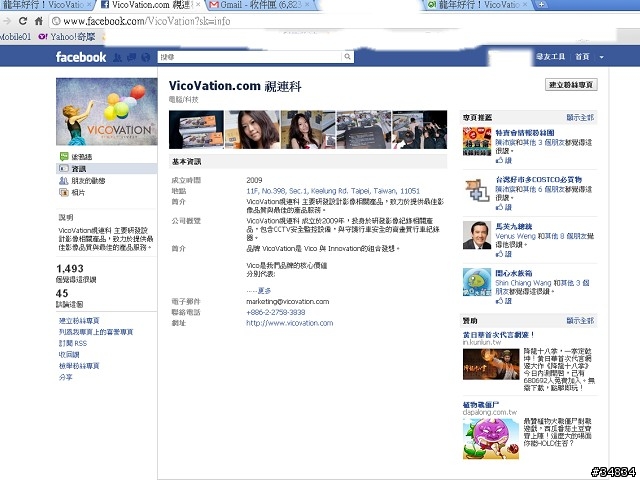This screenshot has width=640, height=480.
Task: Click the address bar URL
Action: (147, 21)
